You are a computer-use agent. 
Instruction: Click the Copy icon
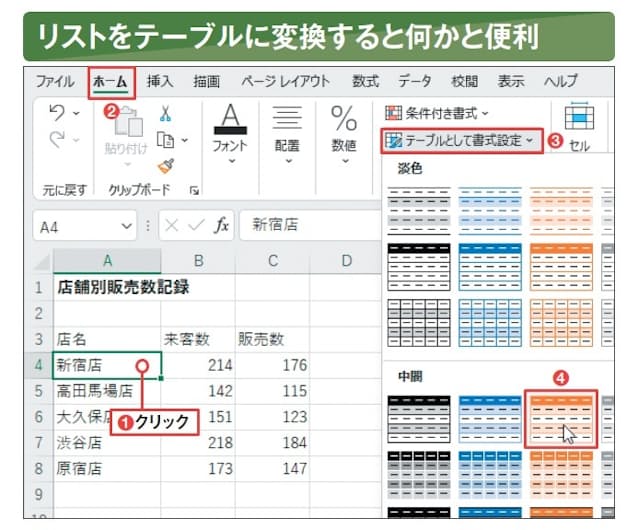click(166, 140)
